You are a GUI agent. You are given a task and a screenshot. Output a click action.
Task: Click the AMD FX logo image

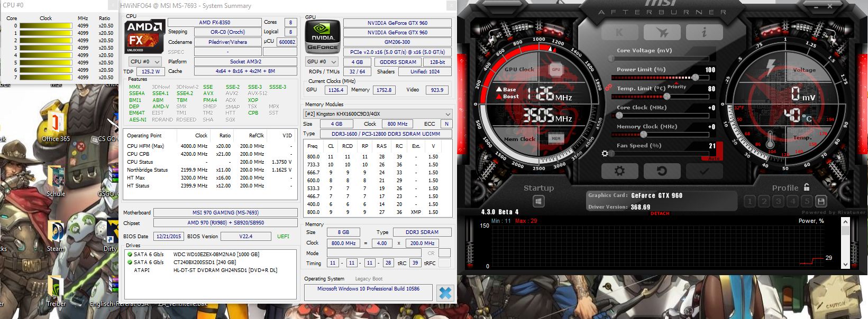(x=144, y=36)
